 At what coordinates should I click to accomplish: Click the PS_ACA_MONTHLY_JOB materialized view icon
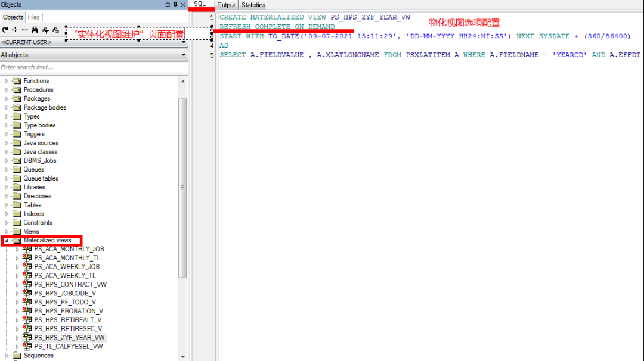27,249
